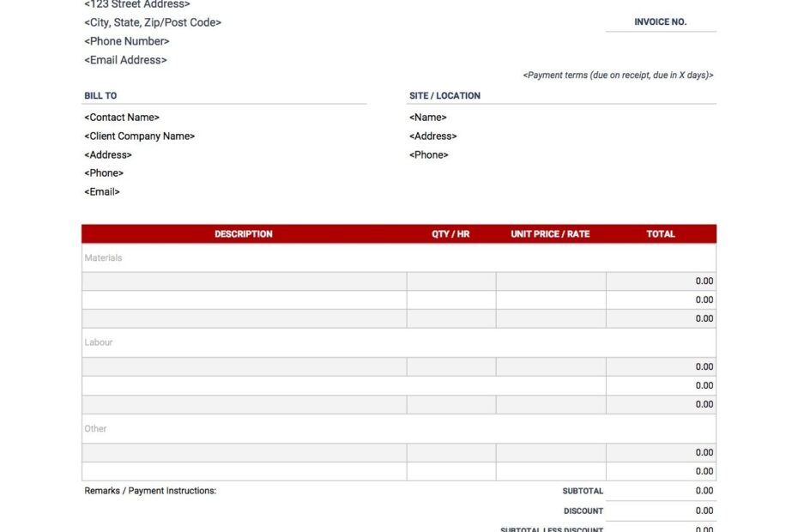Click the <City, State, Zip/Post Code> placeholder
This screenshot has width=798, height=532.
(x=152, y=22)
